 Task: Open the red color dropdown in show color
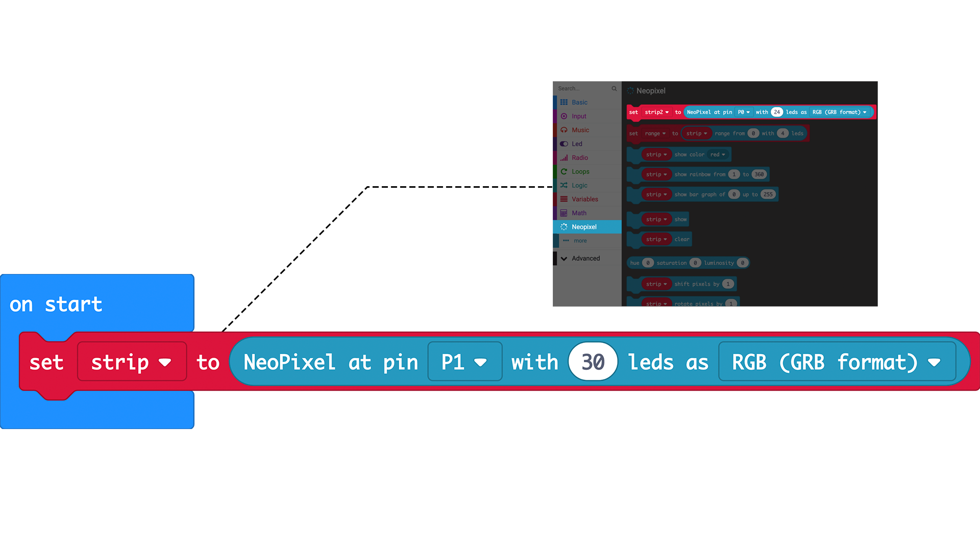click(x=718, y=155)
